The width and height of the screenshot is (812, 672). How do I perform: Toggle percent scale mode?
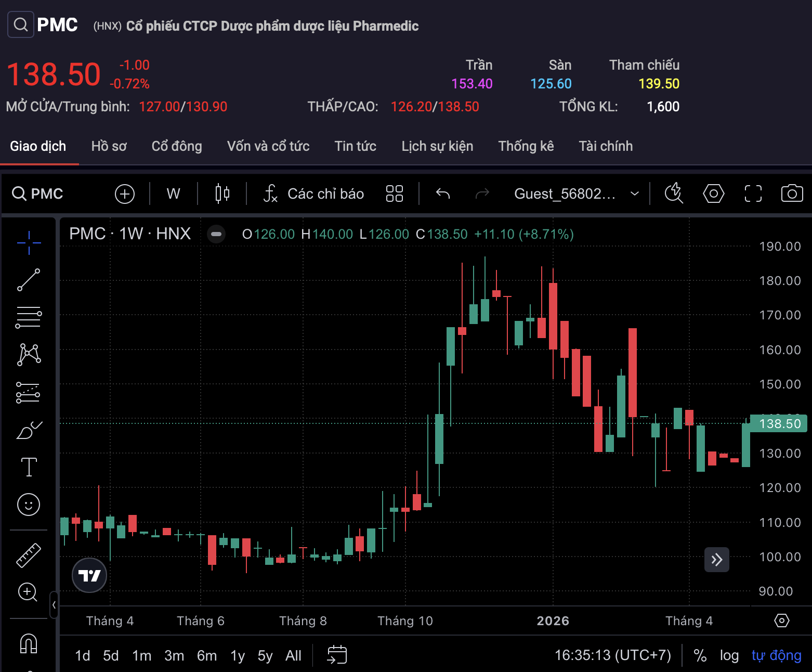point(700,655)
